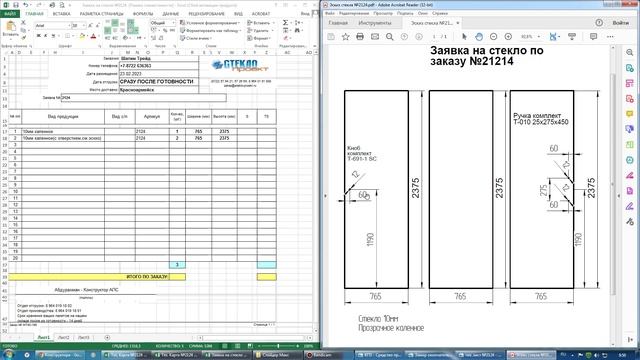Bookmark PDF with the star icon
Viewport: 640px width, 360px height.
click(345, 37)
